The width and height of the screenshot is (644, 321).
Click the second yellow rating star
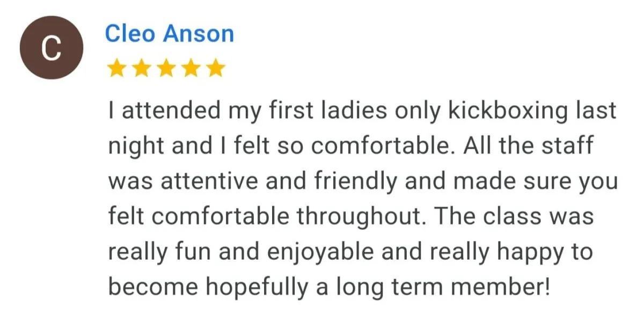point(141,68)
